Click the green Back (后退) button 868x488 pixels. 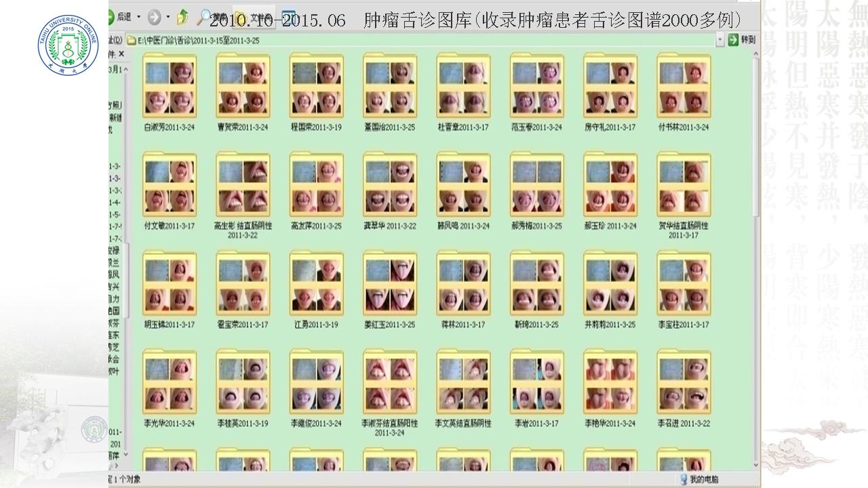tap(121, 16)
